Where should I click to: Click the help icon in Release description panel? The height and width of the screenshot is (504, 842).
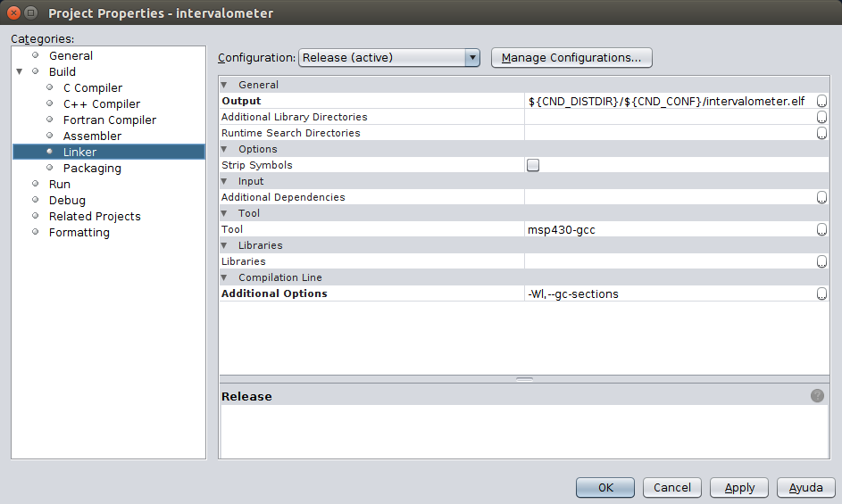tap(817, 396)
